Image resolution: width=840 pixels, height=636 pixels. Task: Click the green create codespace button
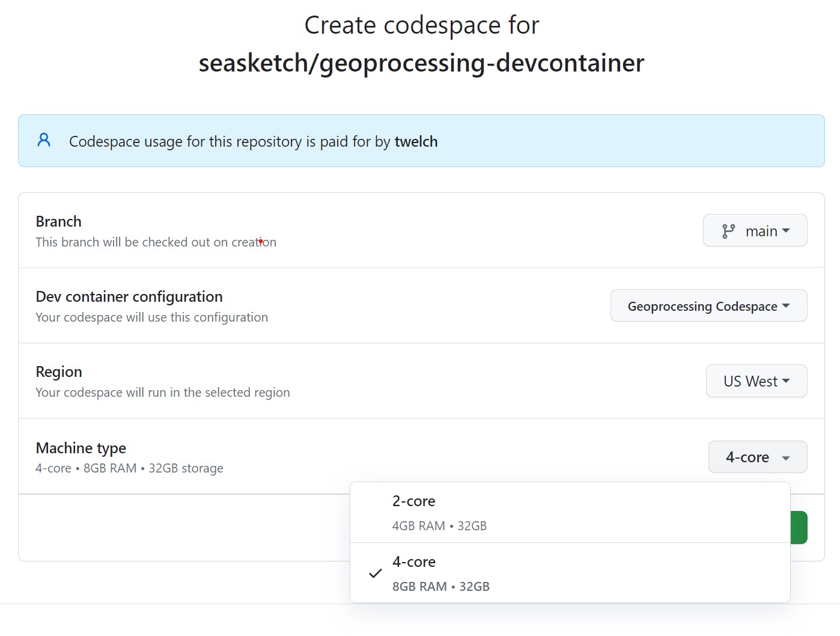(x=799, y=527)
